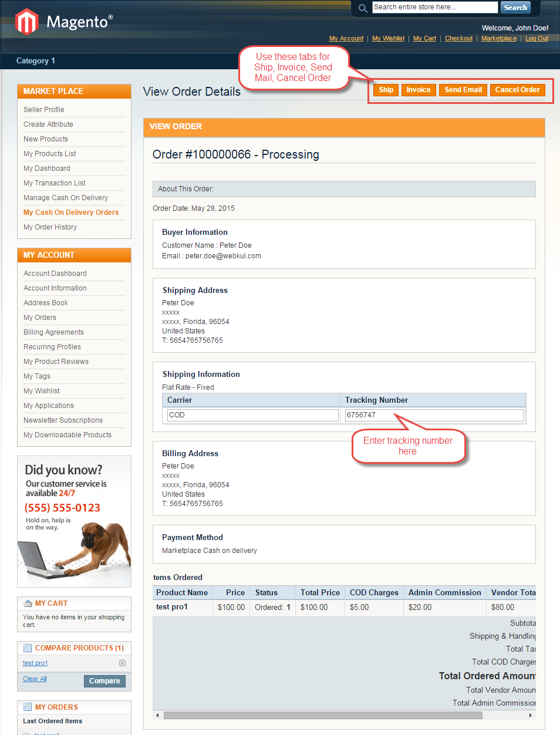Open Address Book
Image resolution: width=560 pixels, height=735 pixels.
point(46,303)
